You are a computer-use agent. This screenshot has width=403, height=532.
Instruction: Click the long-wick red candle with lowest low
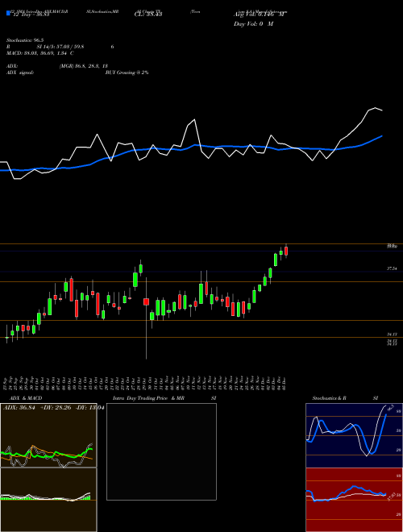tap(146, 318)
